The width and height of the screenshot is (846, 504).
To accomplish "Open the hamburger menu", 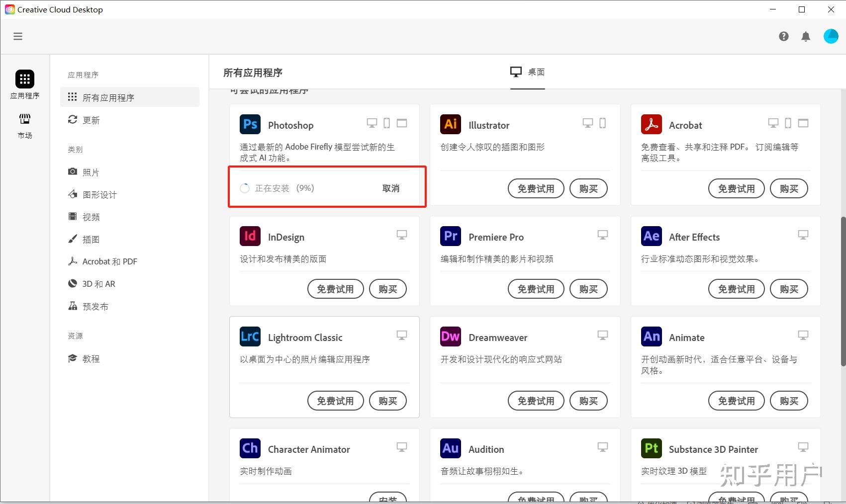I will point(18,36).
